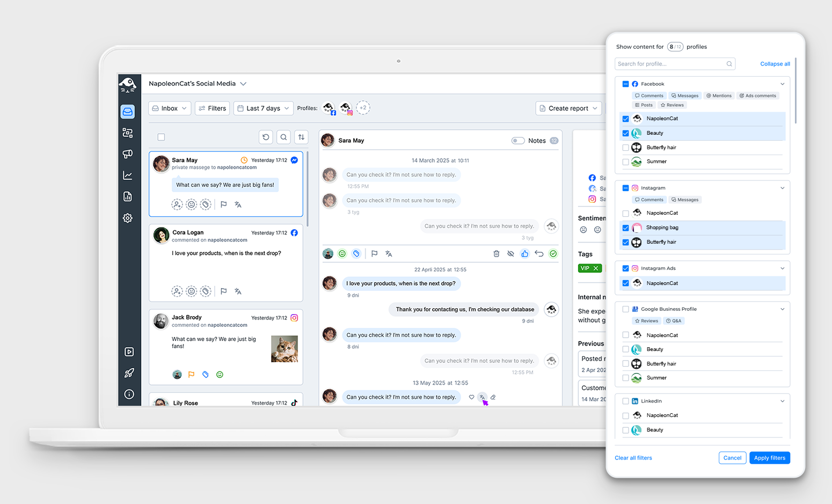The width and height of the screenshot is (832, 504).
Task: Delete the message using the trash icon
Action: coord(497,254)
